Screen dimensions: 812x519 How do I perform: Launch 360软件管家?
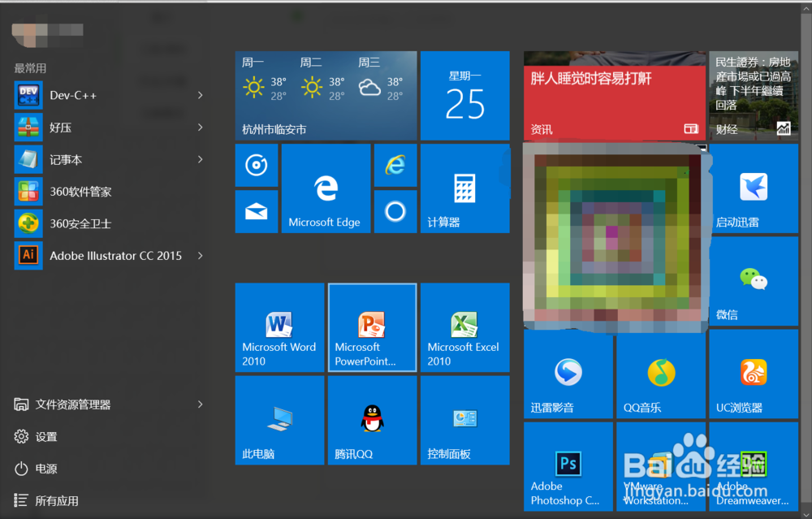109,192
